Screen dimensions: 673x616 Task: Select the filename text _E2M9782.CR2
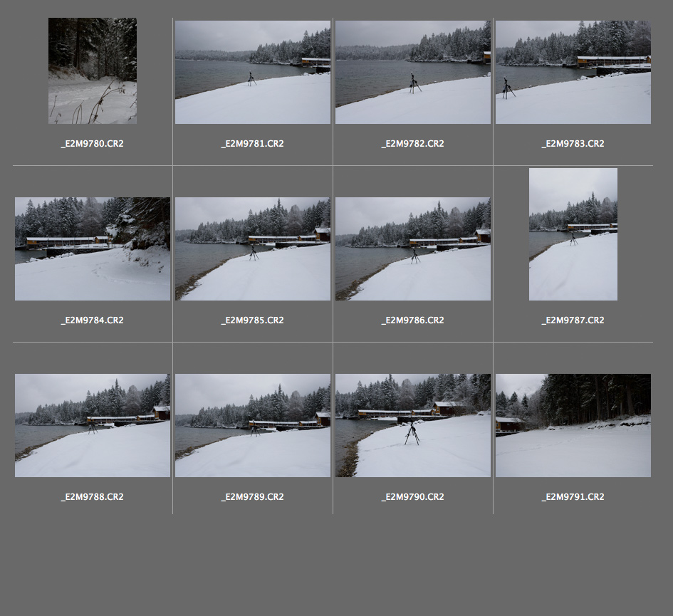pyautogui.click(x=412, y=144)
